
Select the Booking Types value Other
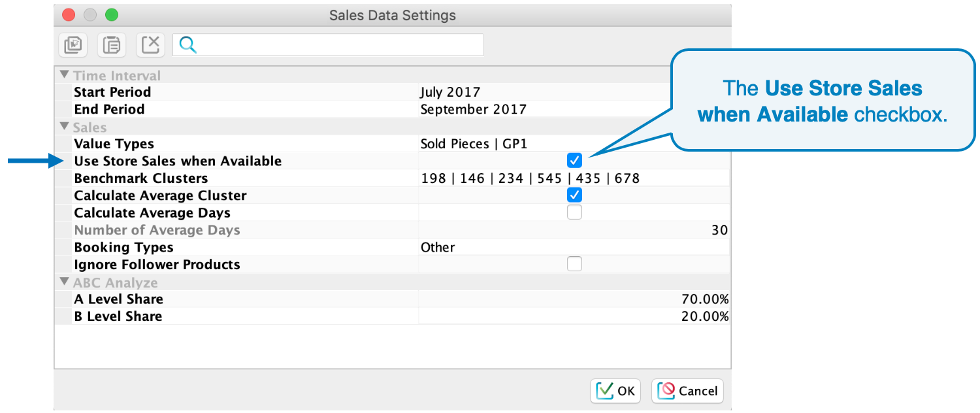click(438, 247)
